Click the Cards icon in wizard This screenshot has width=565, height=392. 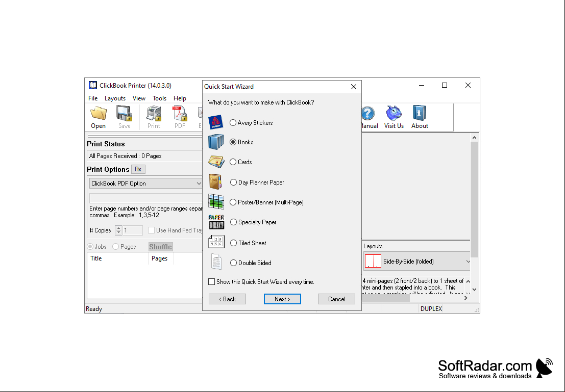tap(216, 162)
